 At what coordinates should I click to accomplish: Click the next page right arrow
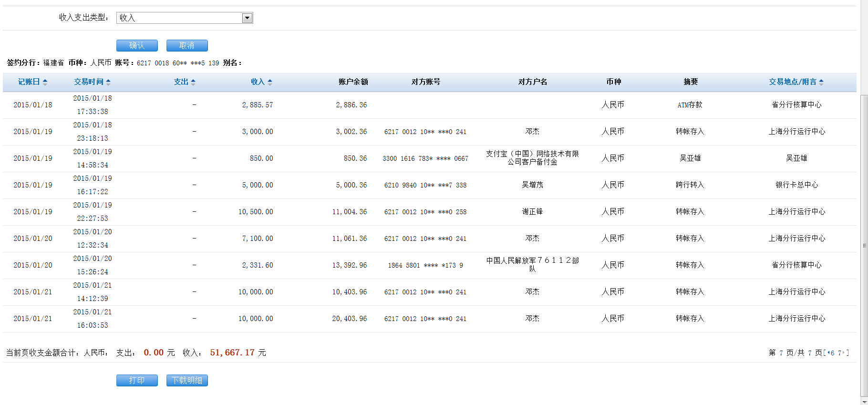point(844,353)
